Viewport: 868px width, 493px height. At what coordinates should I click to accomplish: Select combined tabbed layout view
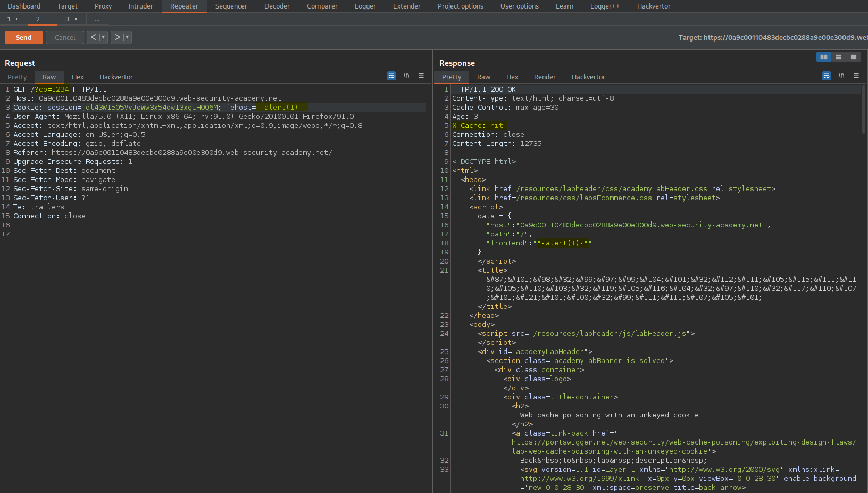pyautogui.click(x=854, y=57)
